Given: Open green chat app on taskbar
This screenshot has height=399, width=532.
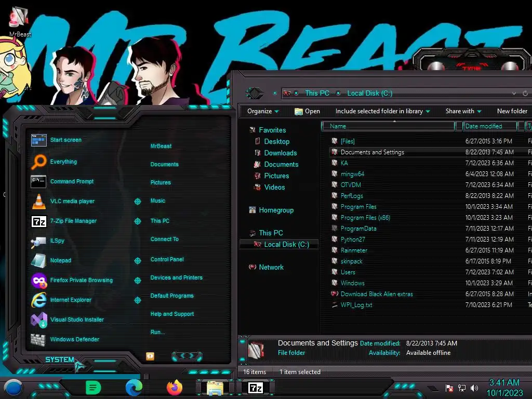Looking at the screenshot, I should (x=94, y=388).
